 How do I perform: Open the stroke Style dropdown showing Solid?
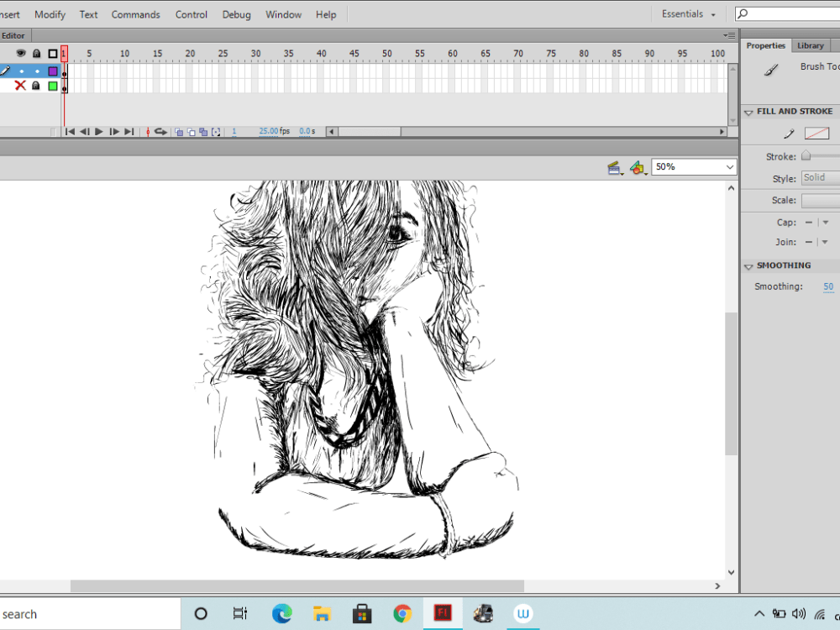[x=820, y=178]
